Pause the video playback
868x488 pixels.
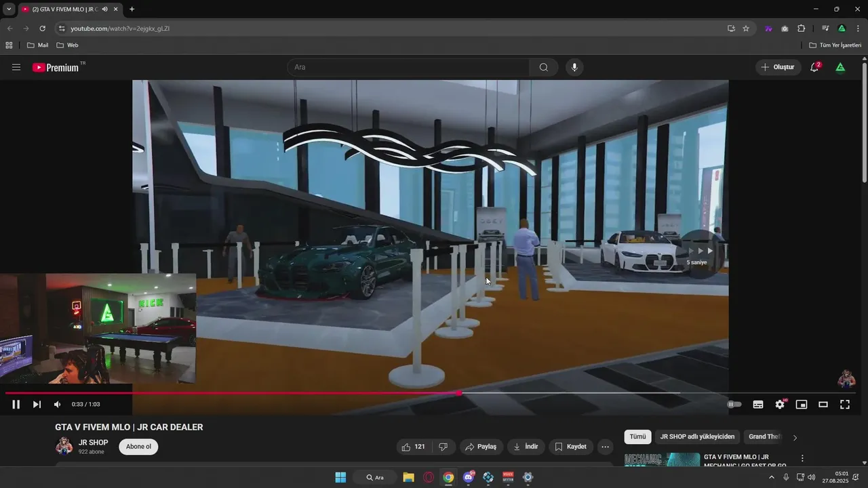tap(16, 404)
